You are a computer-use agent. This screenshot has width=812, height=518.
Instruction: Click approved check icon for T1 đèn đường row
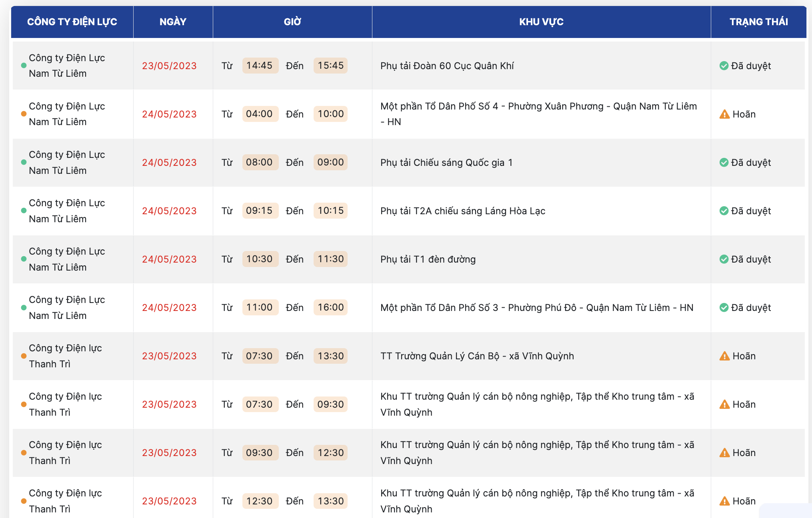724,259
